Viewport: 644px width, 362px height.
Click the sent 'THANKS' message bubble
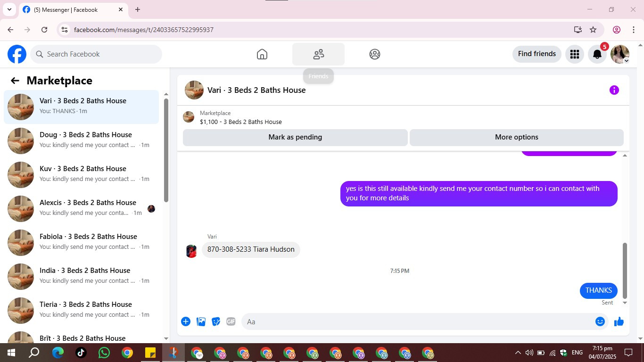[599, 290]
